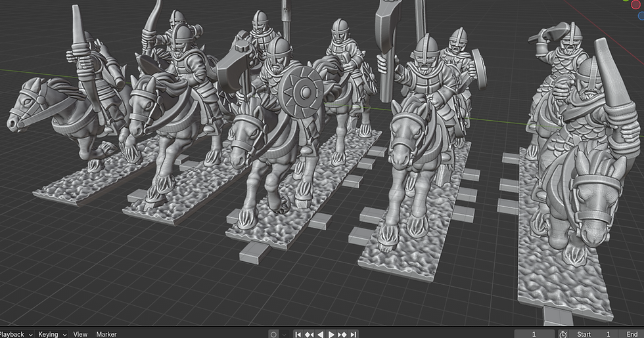Jump to the next keyframe
This screenshot has height=338, width=644.
pyautogui.click(x=342, y=334)
